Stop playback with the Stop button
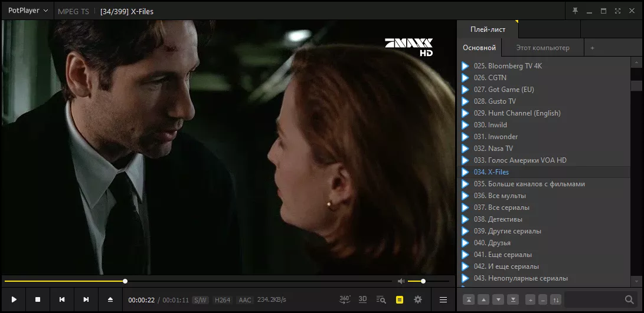Image resolution: width=644 pixels, height=313 pixels. point(38,300)
